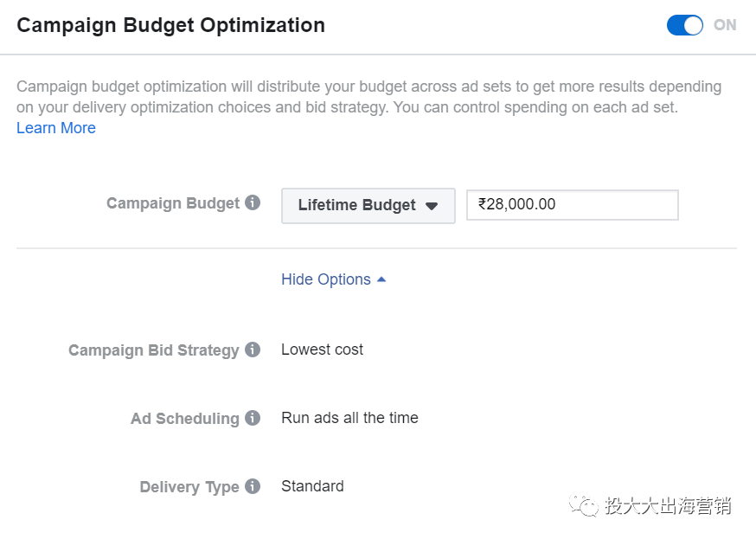
Task: Click the Delivery Type info icon
Action: point(253,486)
